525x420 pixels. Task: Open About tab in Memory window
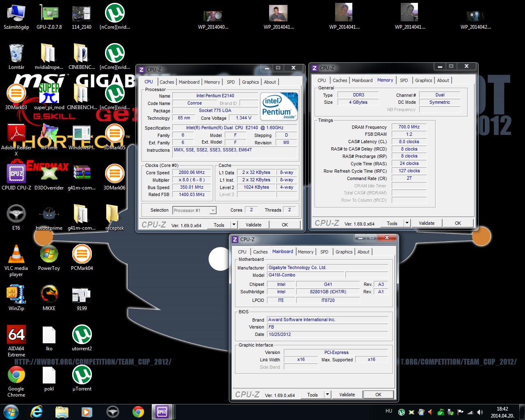pyautogui.click(x=443, y=80)
